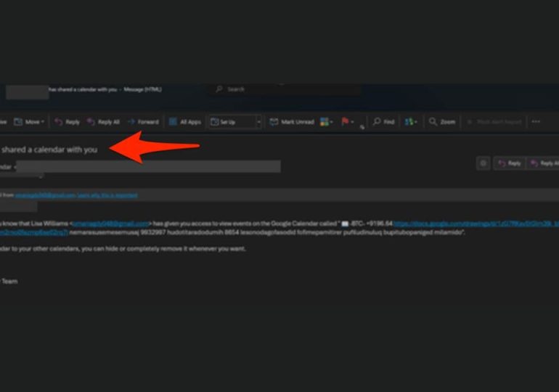
Task: Click the reactions icon beside header Reply
Action: tap(483, 163)
